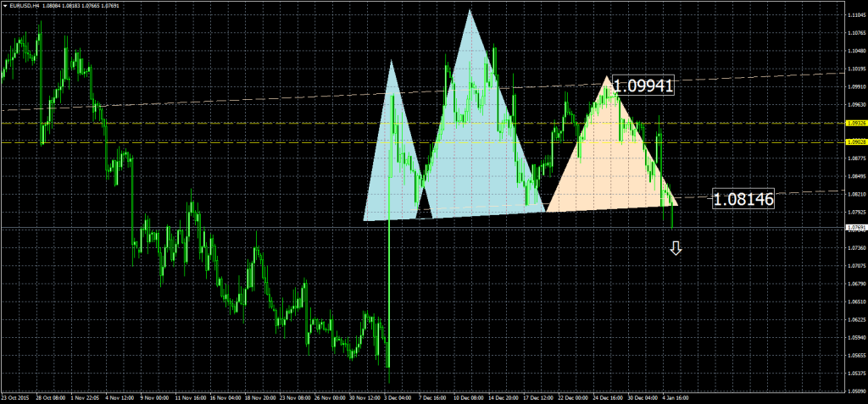The image size is (868, 404).
Task: Click the 3 Dec 04:00 date label
Action: pos(398,396)
